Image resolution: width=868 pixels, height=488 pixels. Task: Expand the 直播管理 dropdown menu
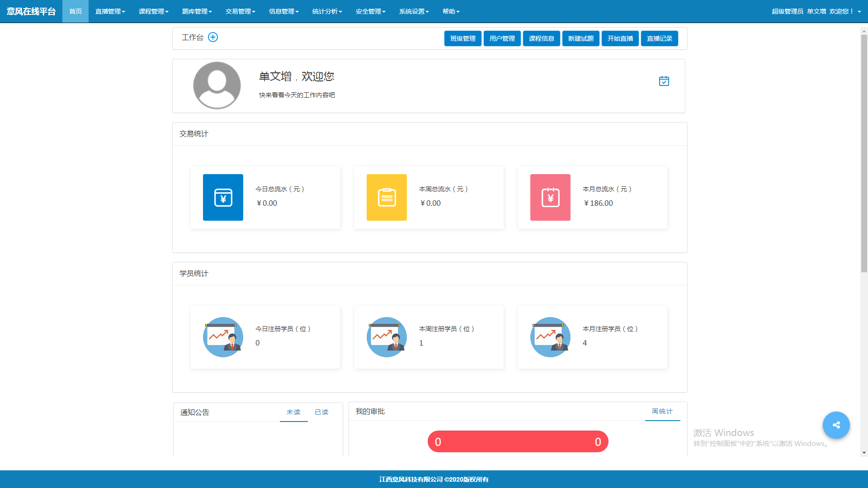coord(110,11)
